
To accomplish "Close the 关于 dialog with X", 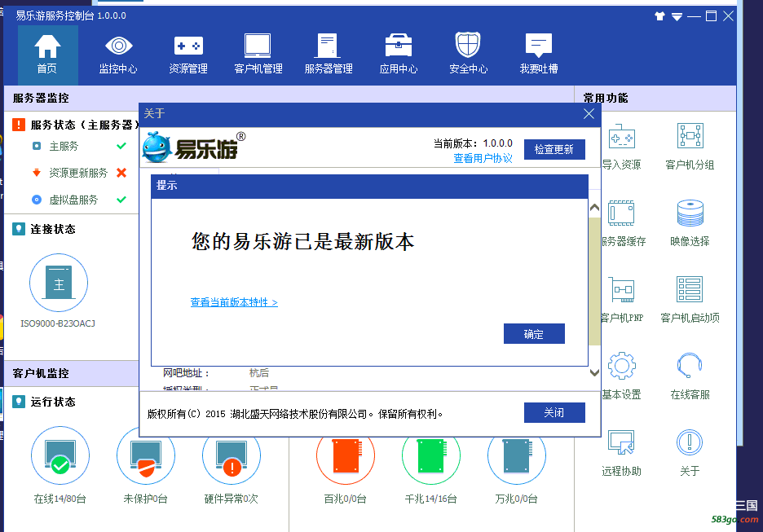I will 589,114.
